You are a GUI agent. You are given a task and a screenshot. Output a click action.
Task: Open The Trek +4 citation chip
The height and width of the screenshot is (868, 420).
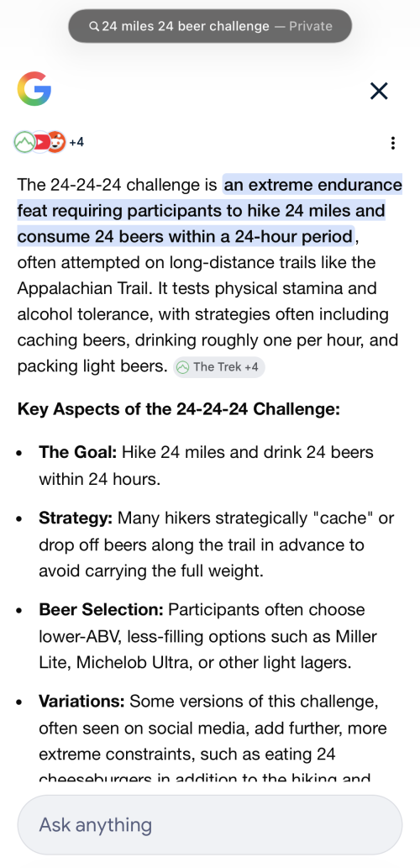pyautogui.click(x=219, y=367)
